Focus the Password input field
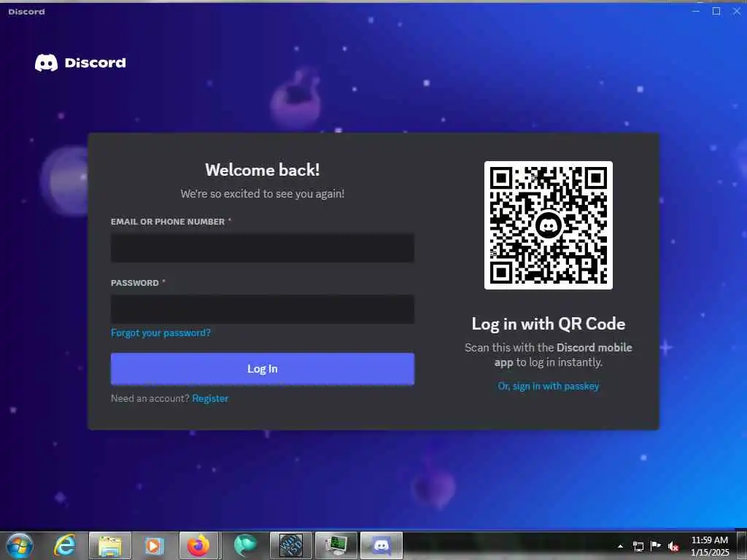 pos(263,309)
